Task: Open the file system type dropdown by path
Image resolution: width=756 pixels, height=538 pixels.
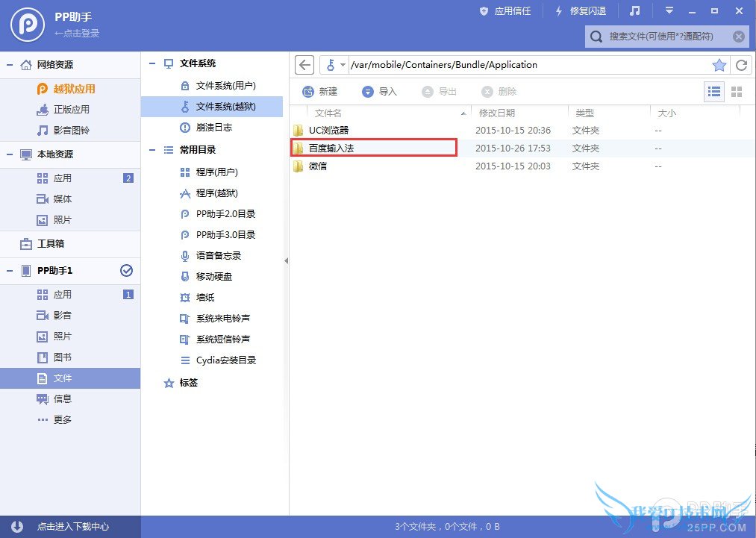Action: coord(336,65)
